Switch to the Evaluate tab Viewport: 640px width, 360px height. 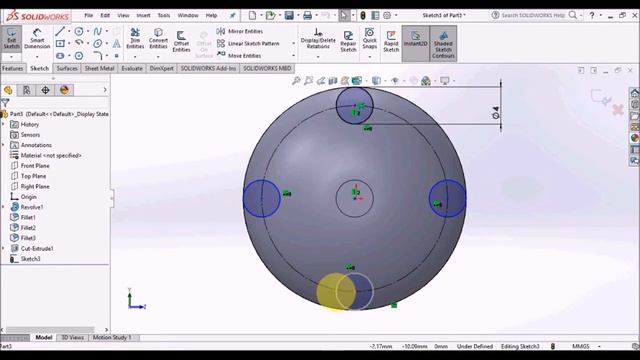(132, 68)
